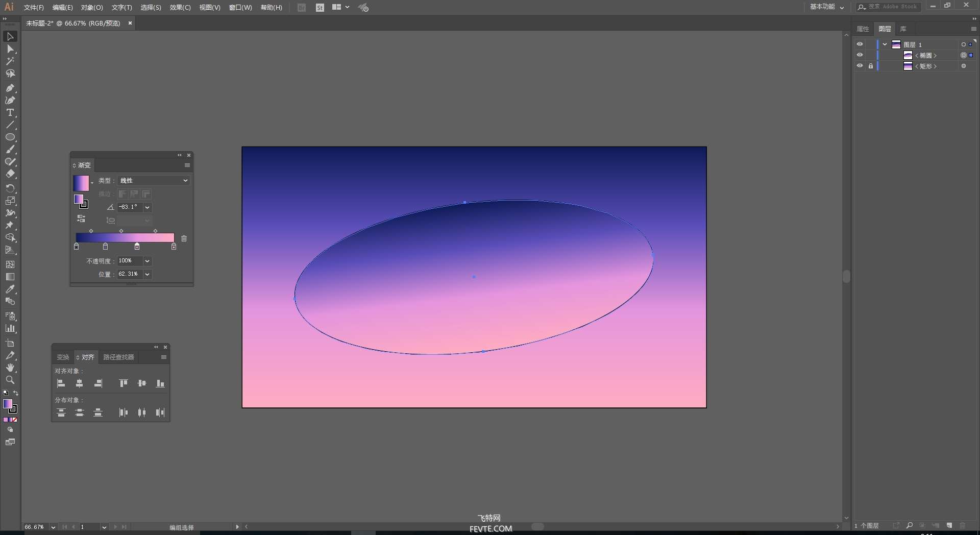This screenshot has height=535, width=980.
Task: Click gradient angle input field
Action: coord(130,207)
